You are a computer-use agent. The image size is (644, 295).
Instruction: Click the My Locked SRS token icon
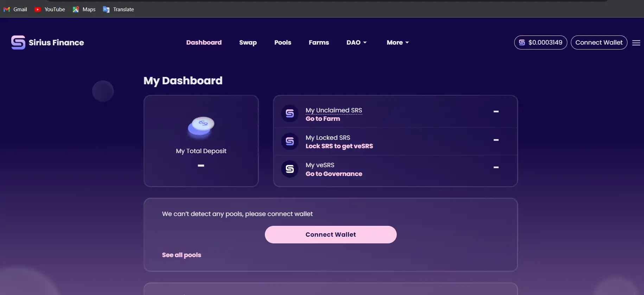pos(290,141)
